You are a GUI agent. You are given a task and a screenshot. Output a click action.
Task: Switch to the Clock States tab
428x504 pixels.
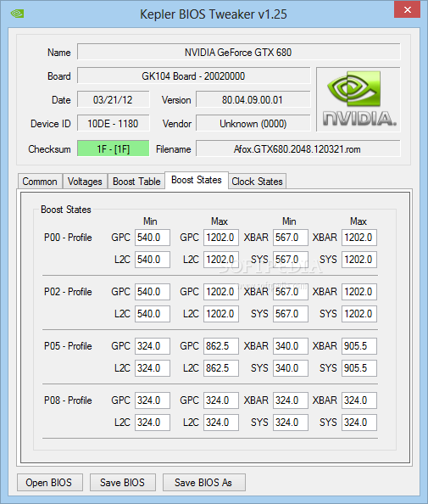257,182
